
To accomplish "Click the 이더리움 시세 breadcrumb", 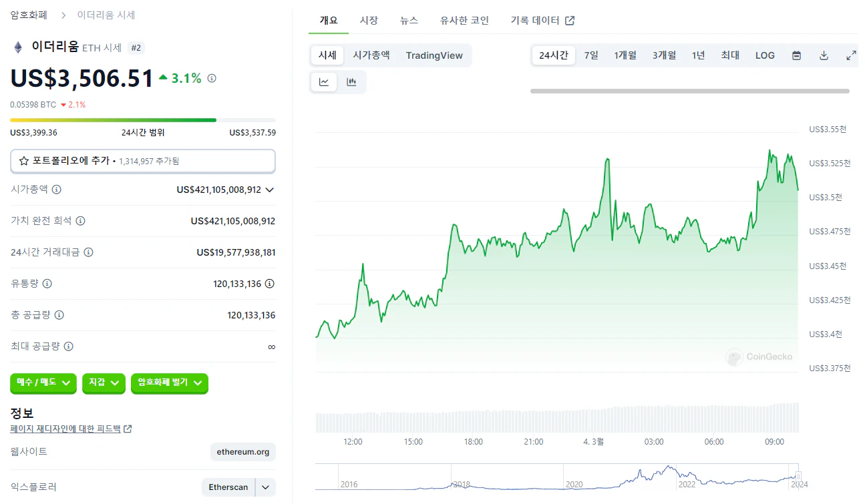I will click(106, 15).
